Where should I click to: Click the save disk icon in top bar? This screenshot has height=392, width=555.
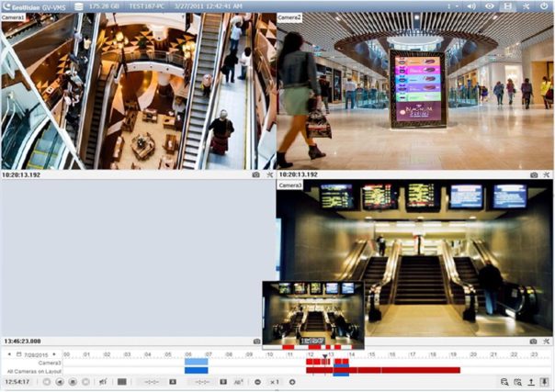(507, 6)
